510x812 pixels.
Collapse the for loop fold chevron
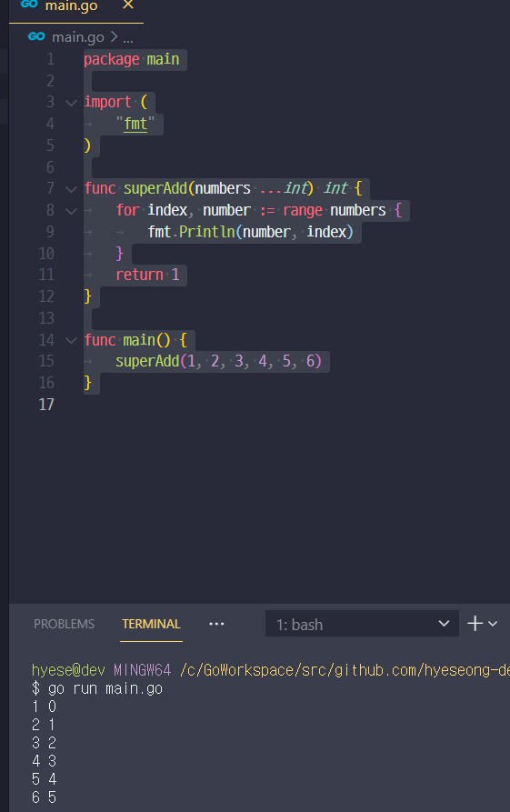(71, 211)
